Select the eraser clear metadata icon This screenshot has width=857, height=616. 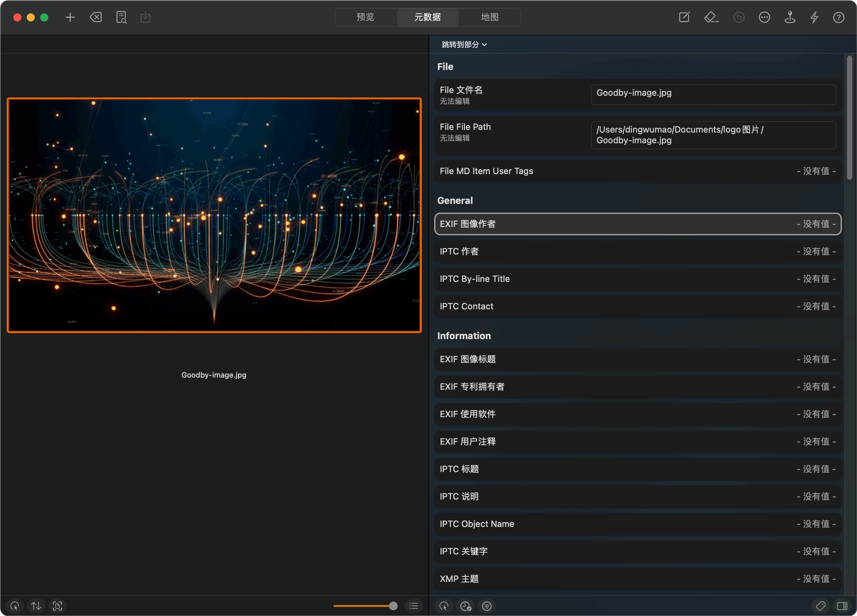click(711, 17)
